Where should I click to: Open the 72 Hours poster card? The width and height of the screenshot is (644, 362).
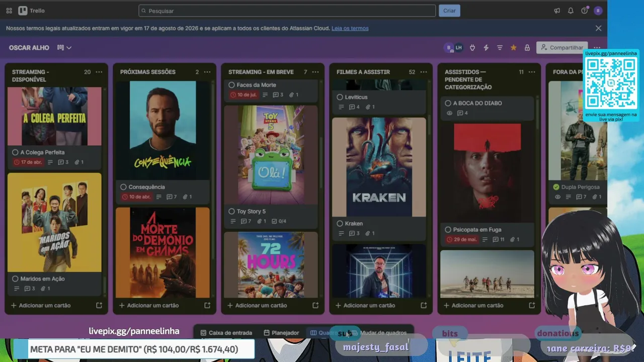[271, 264]
